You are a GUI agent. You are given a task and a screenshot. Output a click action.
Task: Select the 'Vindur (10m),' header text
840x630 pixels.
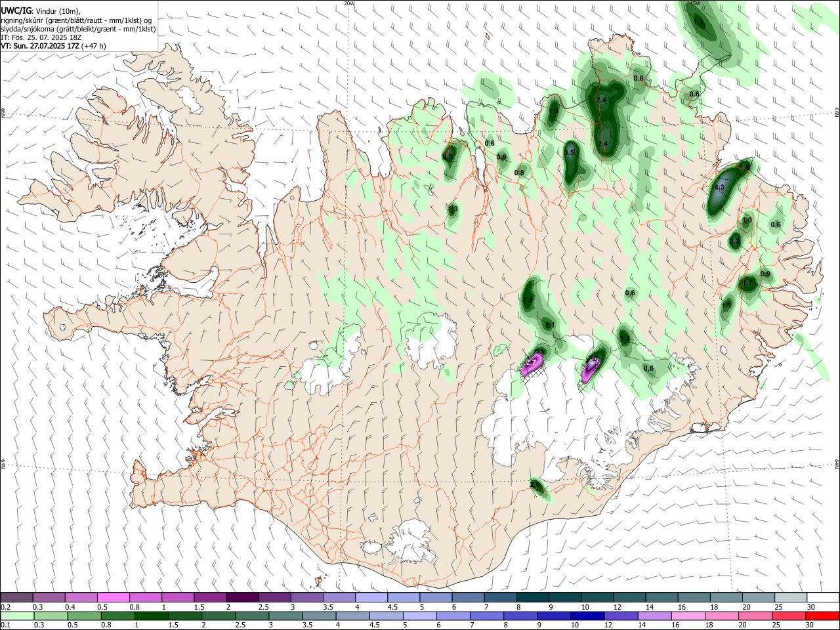pyautogui.click(x=57, y=11)
